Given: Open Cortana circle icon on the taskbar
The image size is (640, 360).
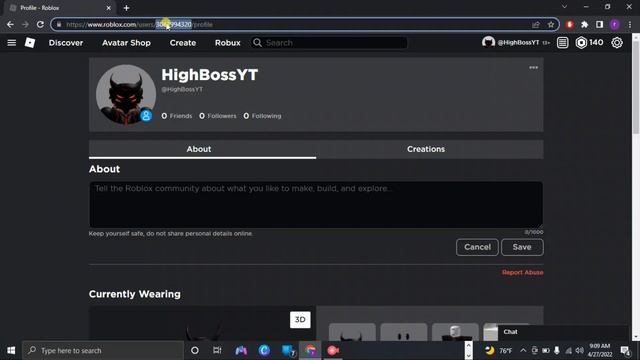Looking at the screenshot, I should coord(195,350).
